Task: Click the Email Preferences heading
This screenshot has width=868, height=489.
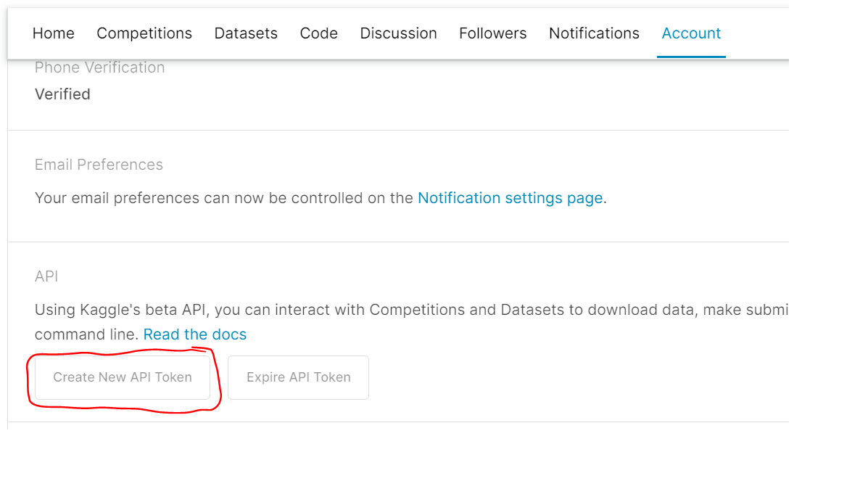Action: (98, 165)
